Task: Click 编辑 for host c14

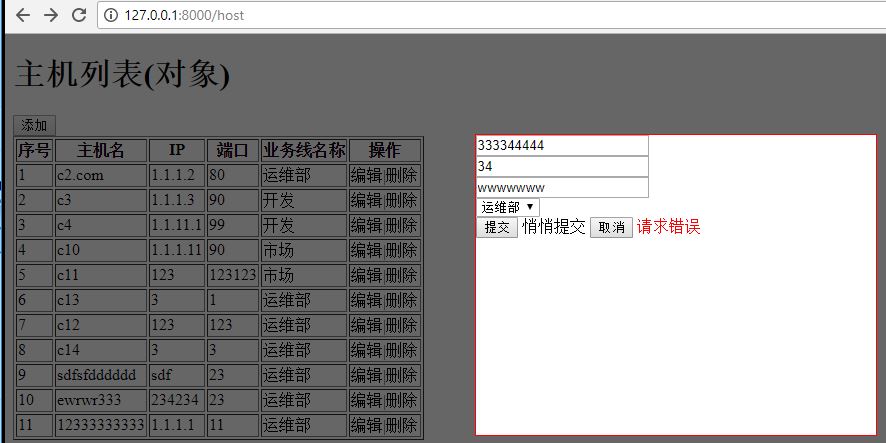Action: click(367, 350)
